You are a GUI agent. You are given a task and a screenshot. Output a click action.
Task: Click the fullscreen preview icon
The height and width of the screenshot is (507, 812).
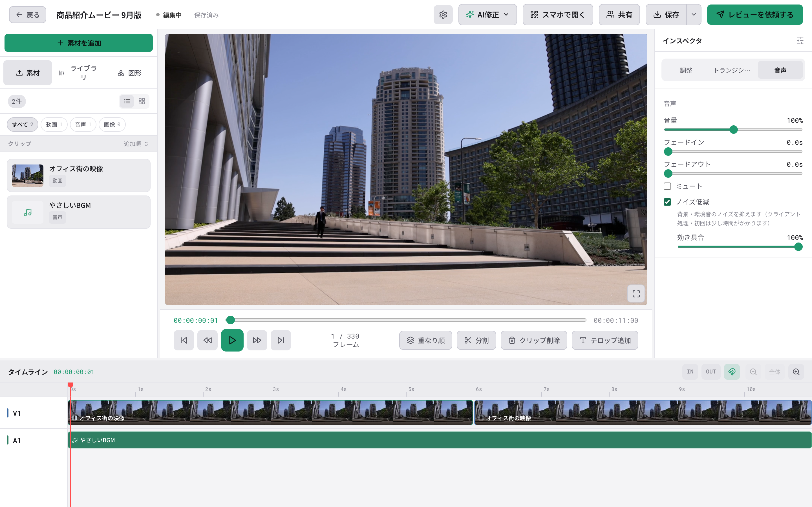tap(636, 294)
